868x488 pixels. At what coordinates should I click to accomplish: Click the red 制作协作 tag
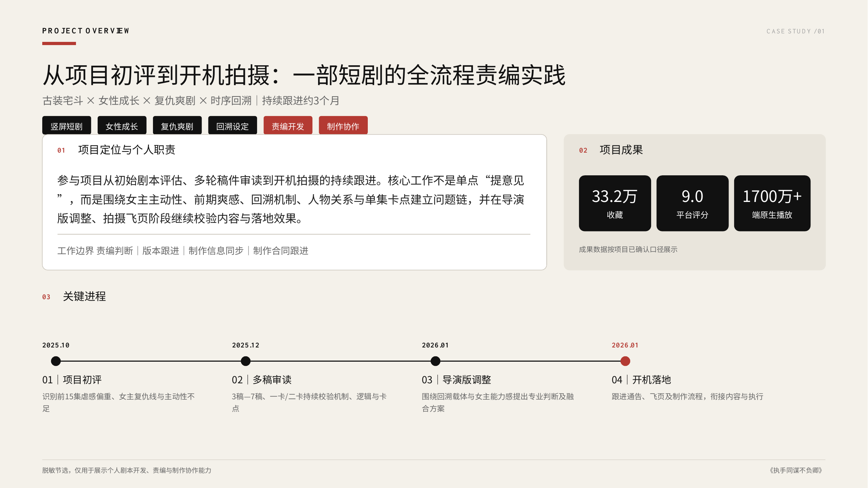point(343,126)
